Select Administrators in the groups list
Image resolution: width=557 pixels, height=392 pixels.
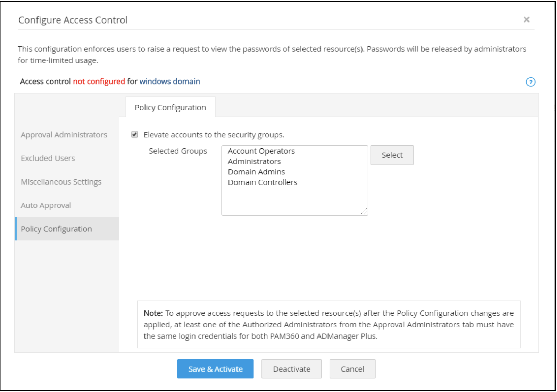(x=254, y=161)
